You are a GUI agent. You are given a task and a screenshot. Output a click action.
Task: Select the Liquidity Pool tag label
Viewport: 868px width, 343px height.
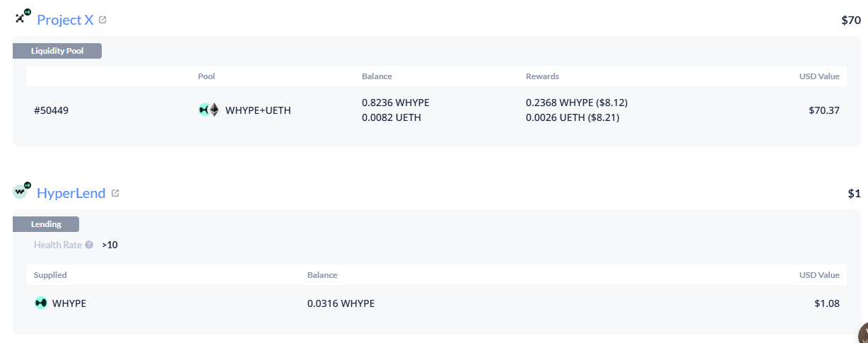pos(57,51)
